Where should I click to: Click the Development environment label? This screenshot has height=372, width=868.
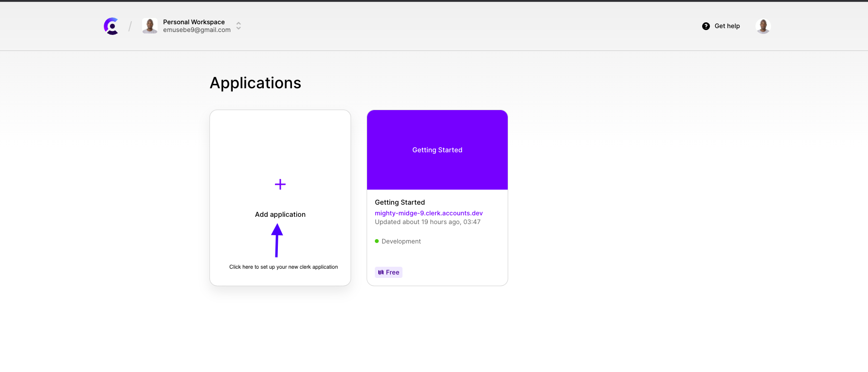[x=401, y=241]
